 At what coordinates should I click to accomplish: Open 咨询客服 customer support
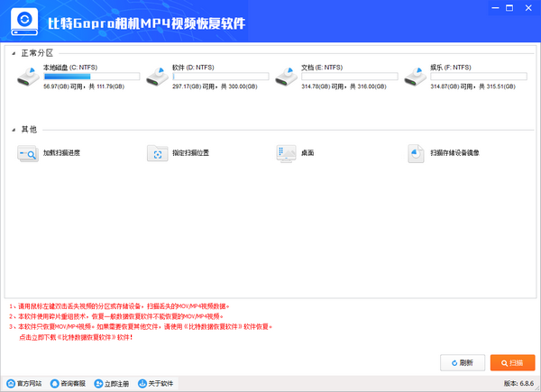[69, 383]
